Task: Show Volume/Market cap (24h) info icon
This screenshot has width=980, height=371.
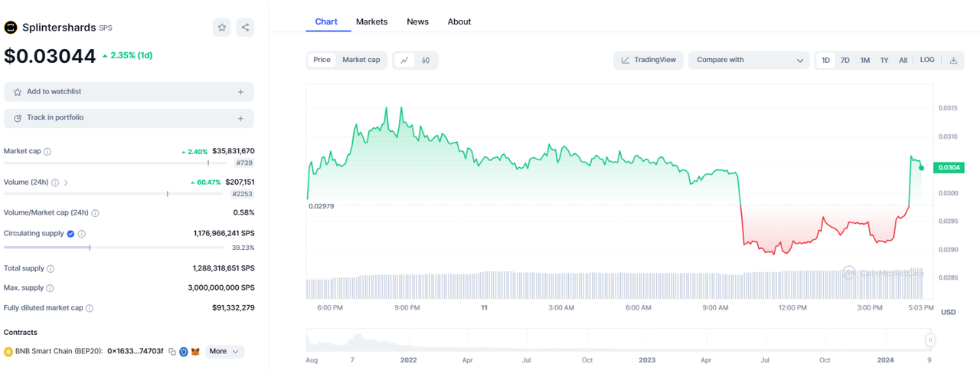Action: click(x=95, y=213)
